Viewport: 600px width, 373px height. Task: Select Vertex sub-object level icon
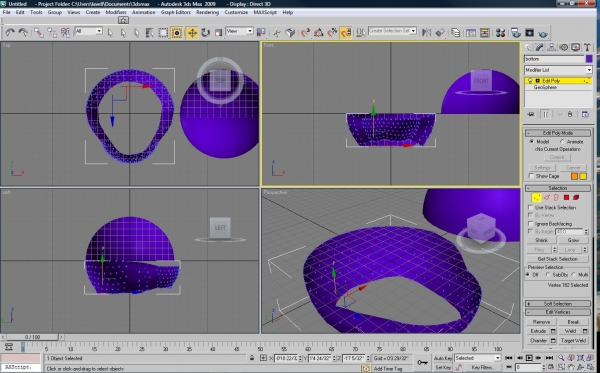[536, 197]
